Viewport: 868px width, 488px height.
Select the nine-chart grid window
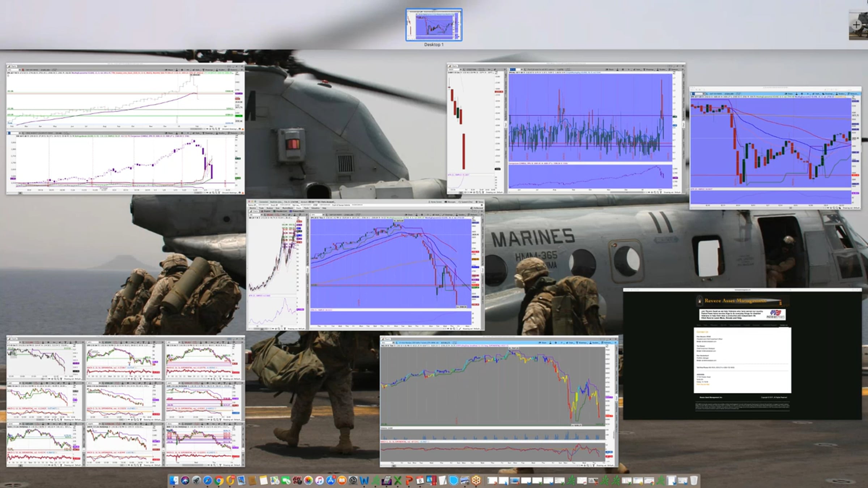tap(125, 401)
